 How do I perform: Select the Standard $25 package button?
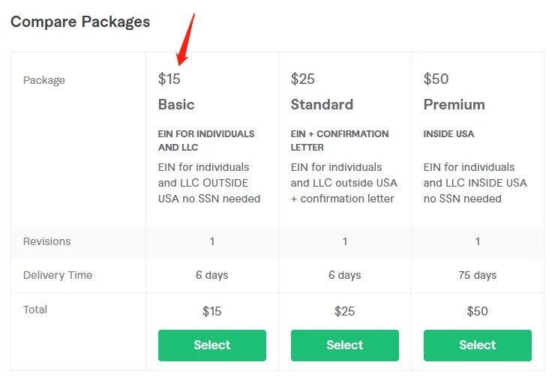coord(345,346)
